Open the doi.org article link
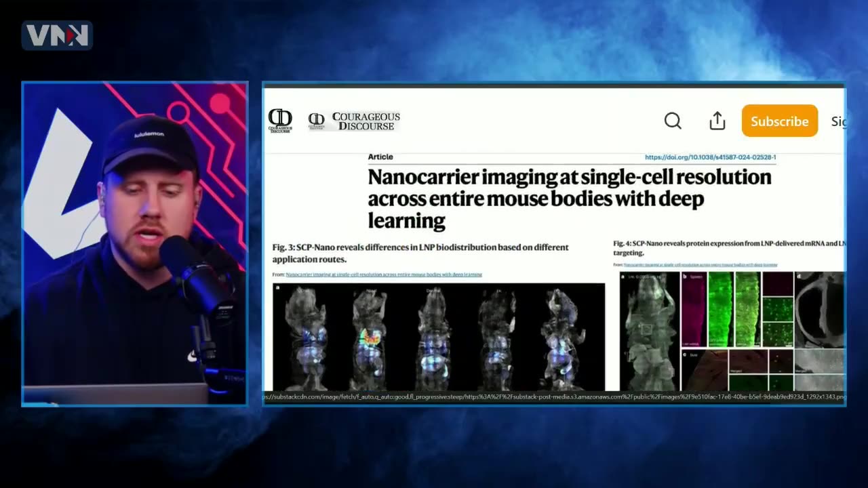Viewport: 868px width, 488px height. coord(710,157)
